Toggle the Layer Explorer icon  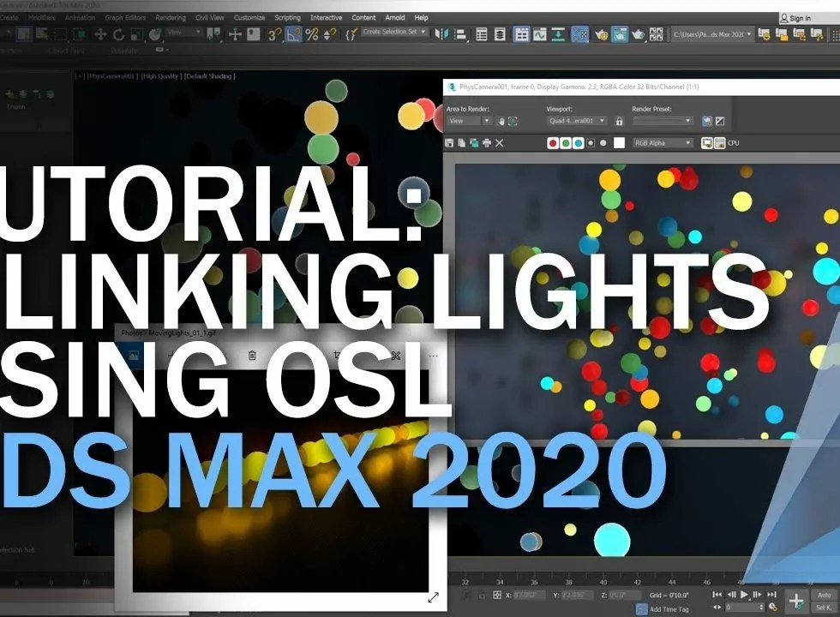(x=500, y=35)
